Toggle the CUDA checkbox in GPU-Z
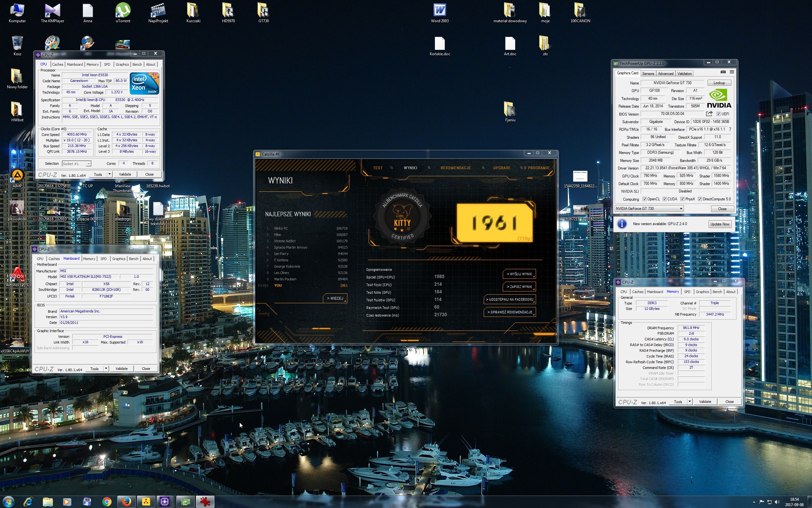 pyautogui.click(x=665, y=199)
